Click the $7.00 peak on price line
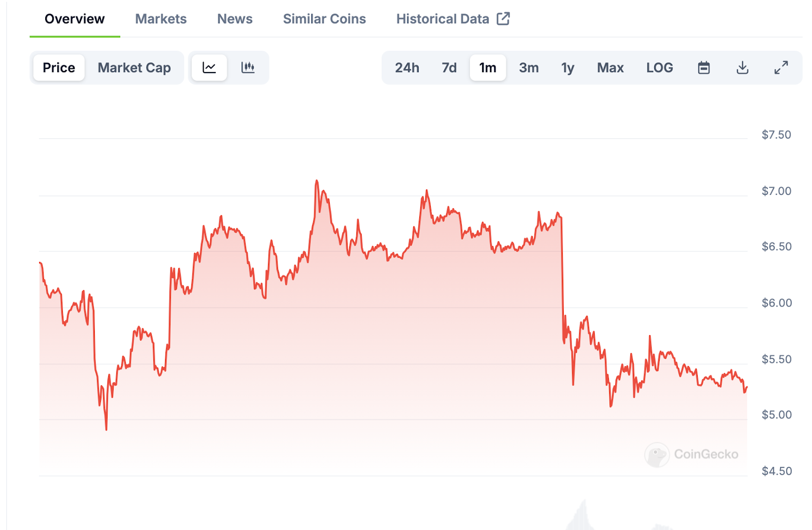The width and height of the screenshot is (812, 530). [x=317, y=181]
